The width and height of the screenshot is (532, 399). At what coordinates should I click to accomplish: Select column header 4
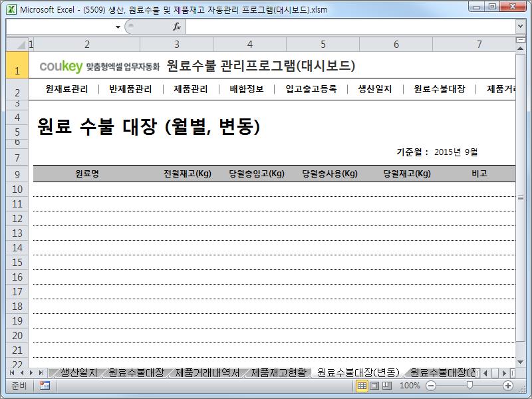tap(250, 44)
